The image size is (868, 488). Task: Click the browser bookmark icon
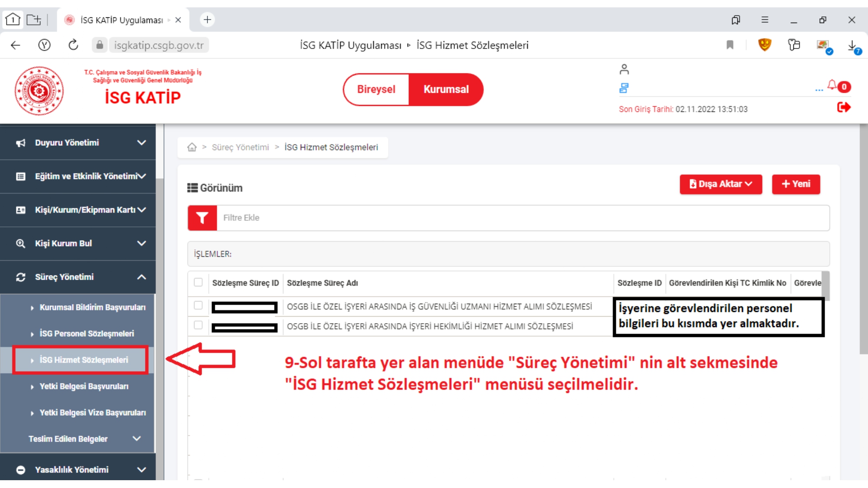pos(730,45)
